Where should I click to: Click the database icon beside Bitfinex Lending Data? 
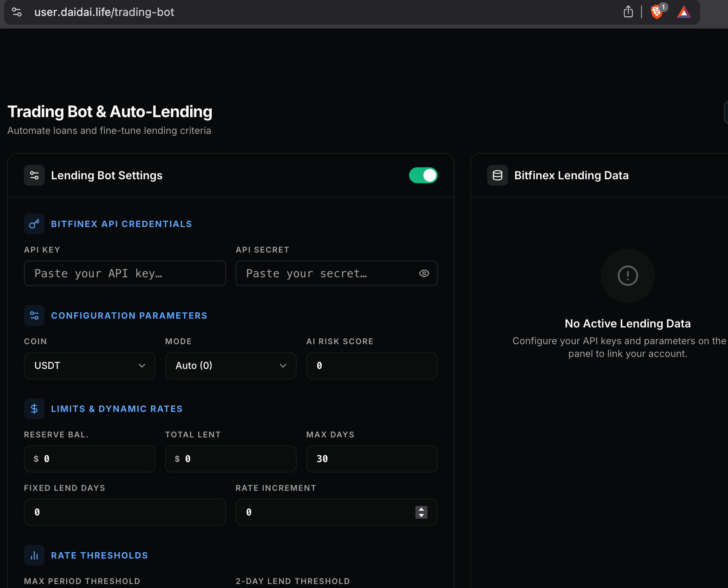498,175
